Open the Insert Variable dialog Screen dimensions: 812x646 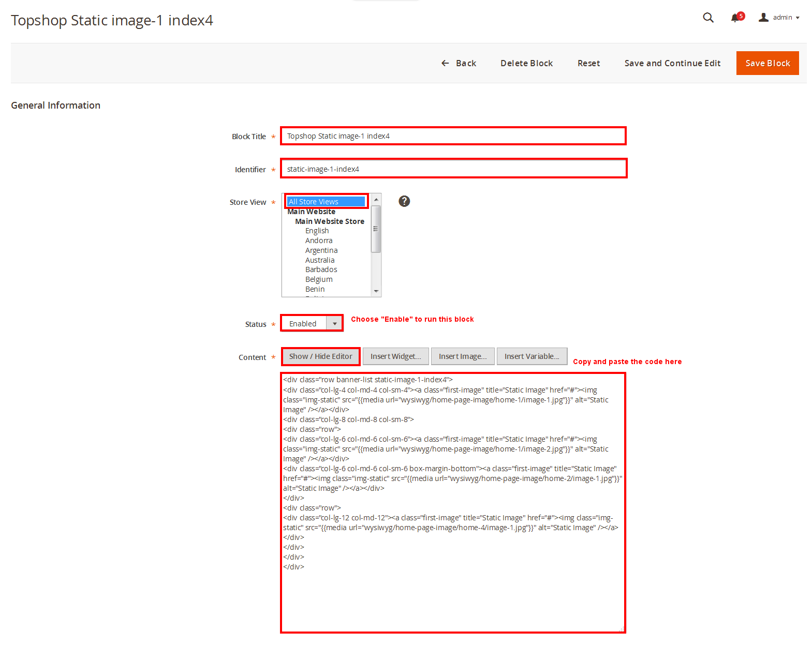532,356
